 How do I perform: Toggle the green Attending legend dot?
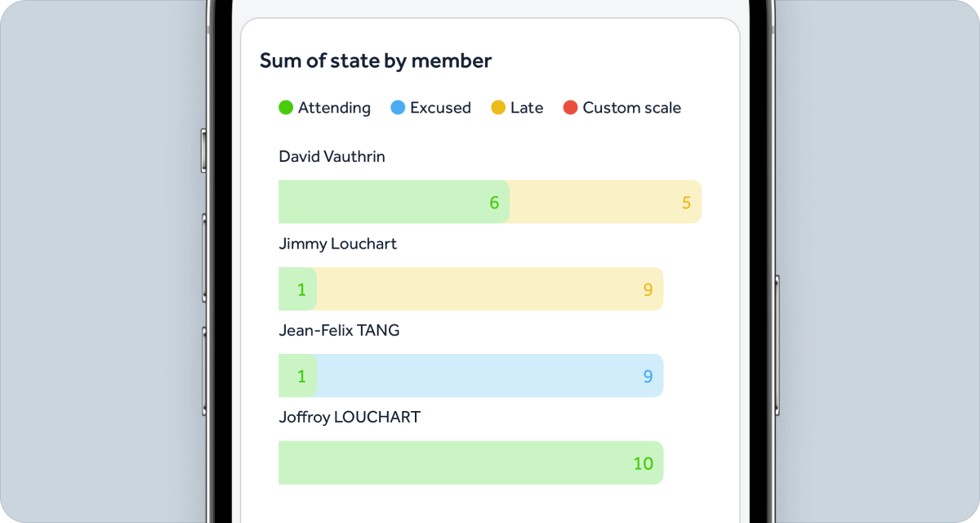click(x=286, y=107)
